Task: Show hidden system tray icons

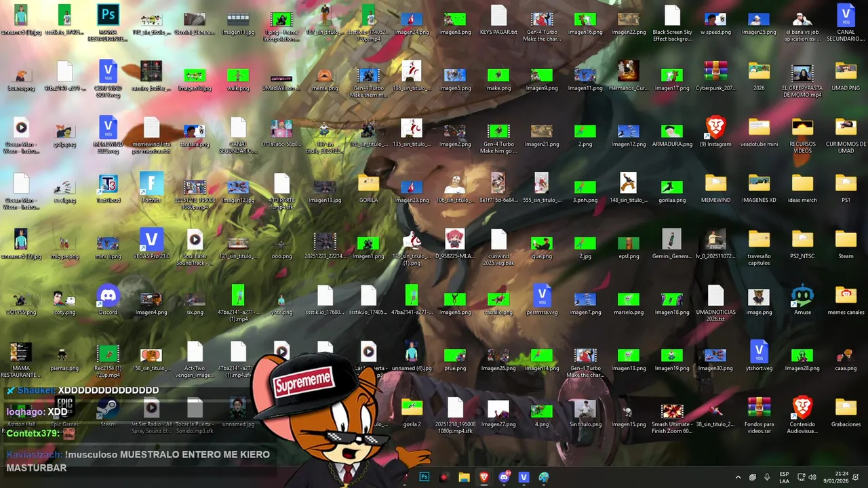Action: tap(738, 477)
